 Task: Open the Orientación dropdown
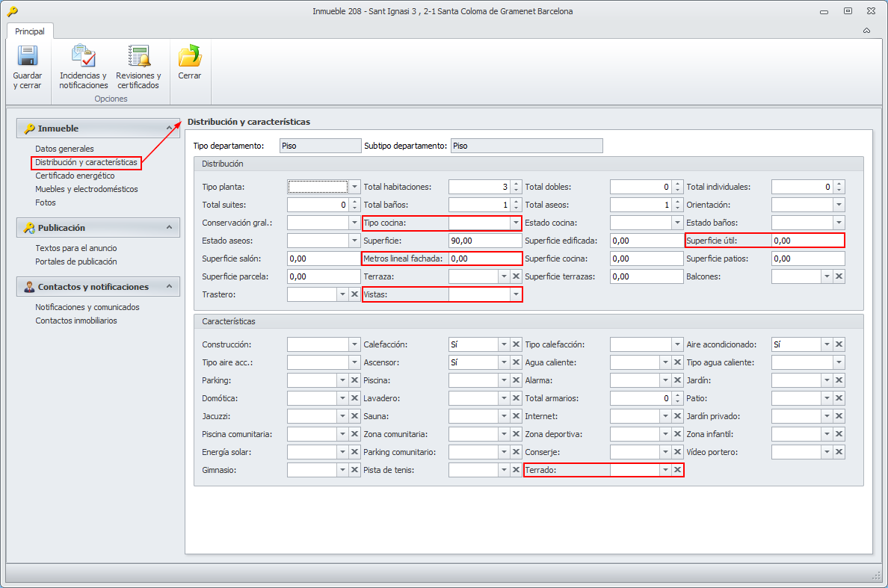coord(839,205)
